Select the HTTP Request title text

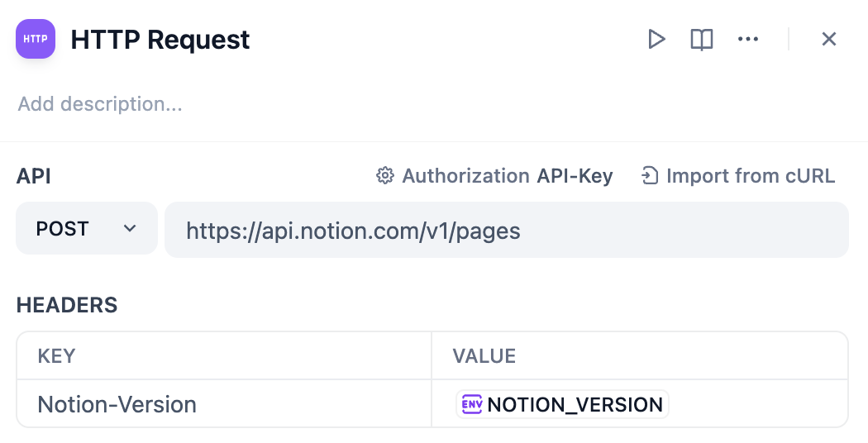[x=160, y=40]
